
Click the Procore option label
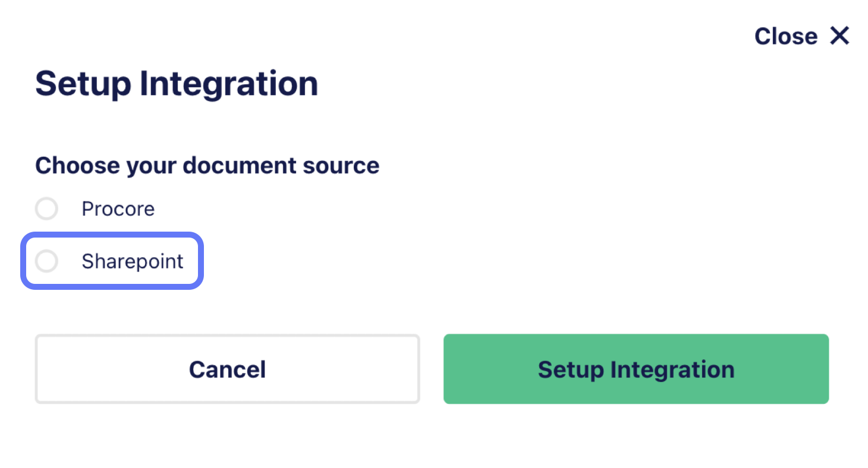pos(118,209)
